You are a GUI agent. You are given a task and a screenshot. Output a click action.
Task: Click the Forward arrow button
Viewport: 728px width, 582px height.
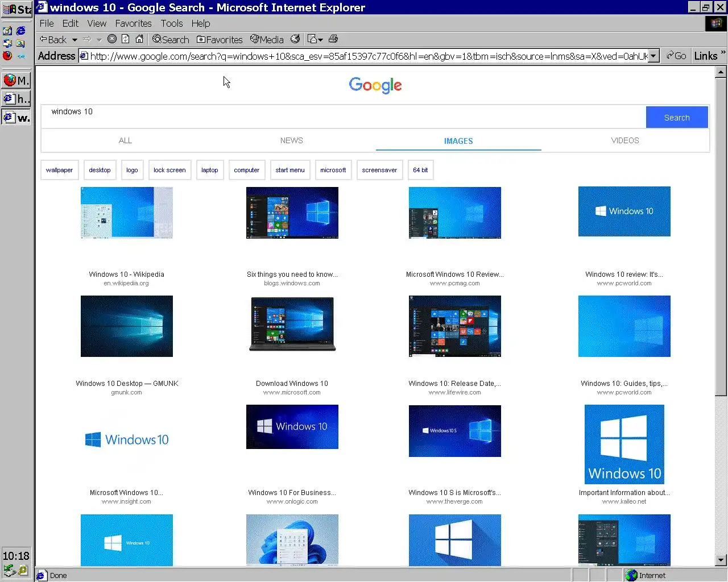coord(87,39)
